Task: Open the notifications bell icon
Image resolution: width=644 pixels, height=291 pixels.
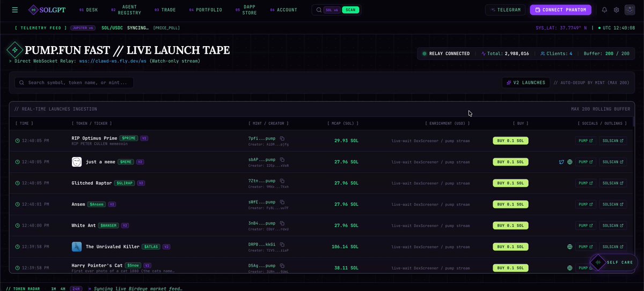Action: (604, 10)
